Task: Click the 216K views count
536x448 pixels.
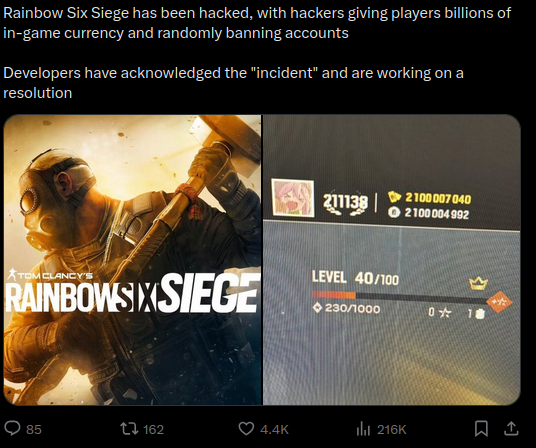Action: click(391, 429)
